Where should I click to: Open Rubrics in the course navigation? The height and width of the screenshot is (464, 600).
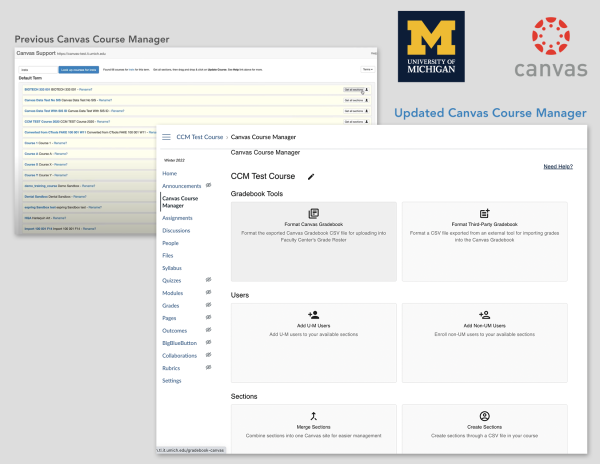click(x=171, y=368)
